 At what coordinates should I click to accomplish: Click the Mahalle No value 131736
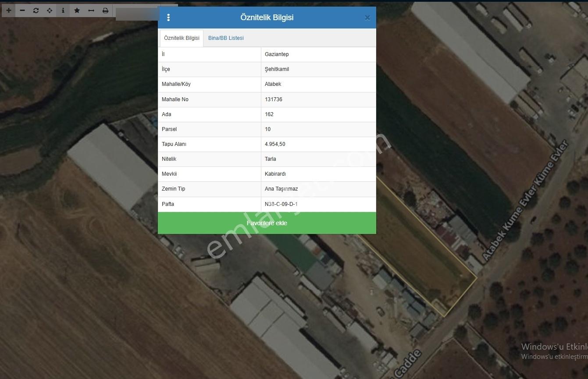click(x=274, y=99)
